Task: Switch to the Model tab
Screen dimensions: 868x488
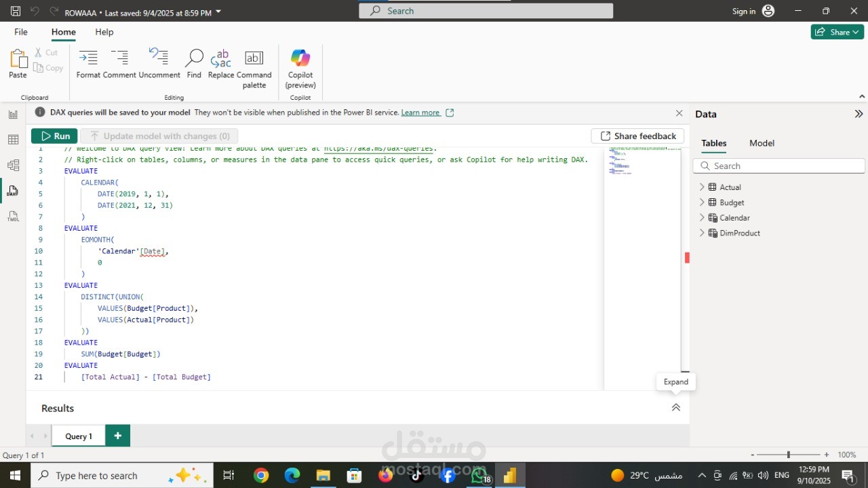Action: 762,143
